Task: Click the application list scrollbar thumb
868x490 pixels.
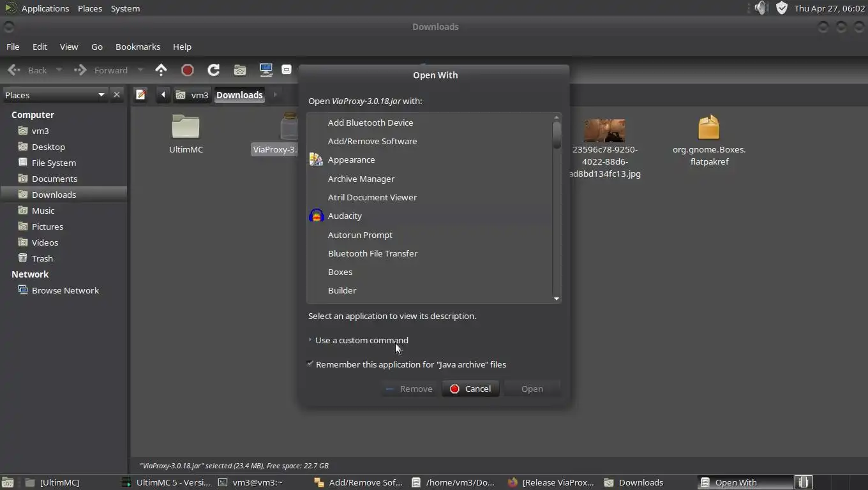Action: click(557, 135)
